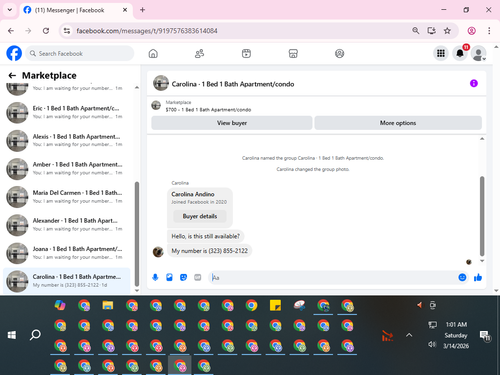Click the '$700 - 1 Bed 1 Bath' listing title
This screenshot has height=375, width=500.
pyautogui.click(x=208, y=110)
